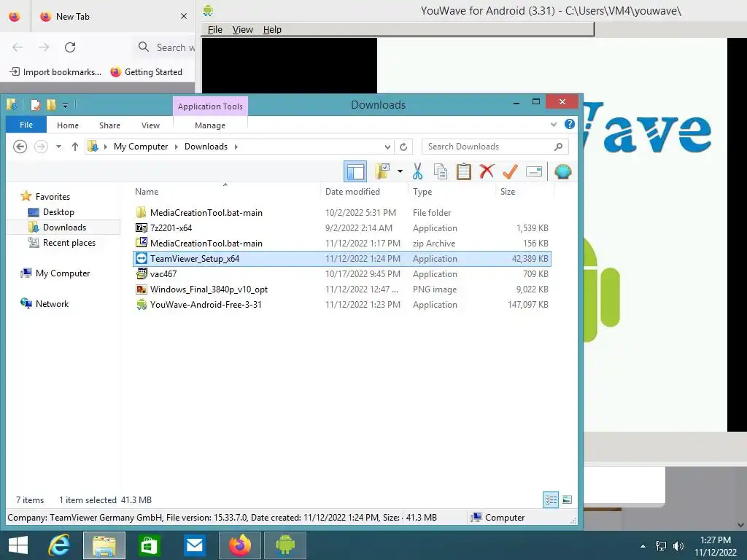Open Explorer help question mark icon

(569, 124)
